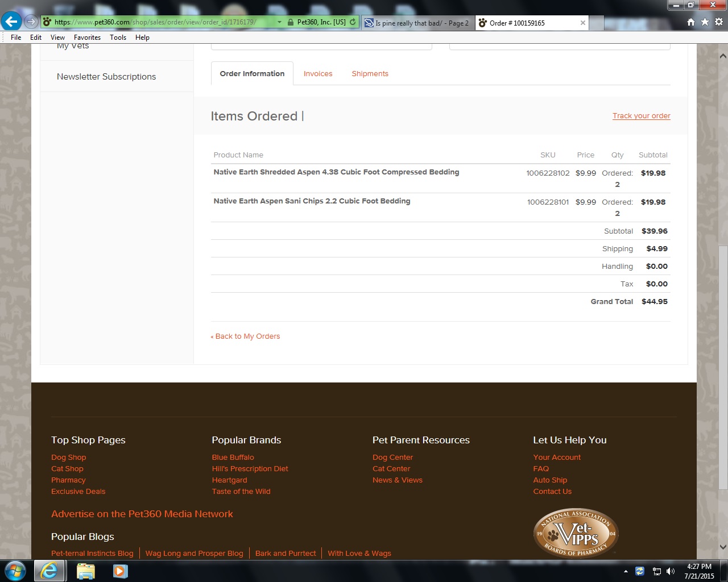Image resolution: width=728 pixels, height=582 pixels.
Task: Click the Grand Total $44.95 value
Action: click(655, 301)
